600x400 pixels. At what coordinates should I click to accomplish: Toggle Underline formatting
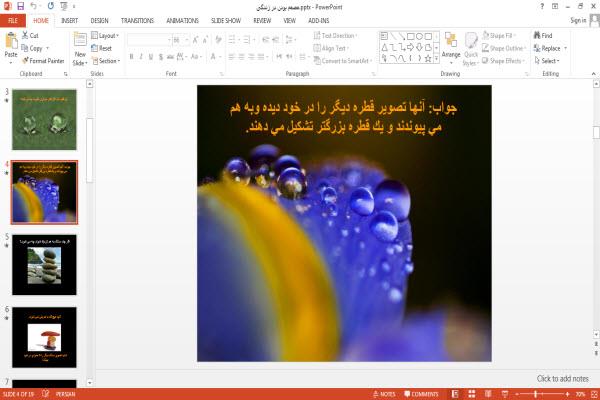[x=150, y=57]
